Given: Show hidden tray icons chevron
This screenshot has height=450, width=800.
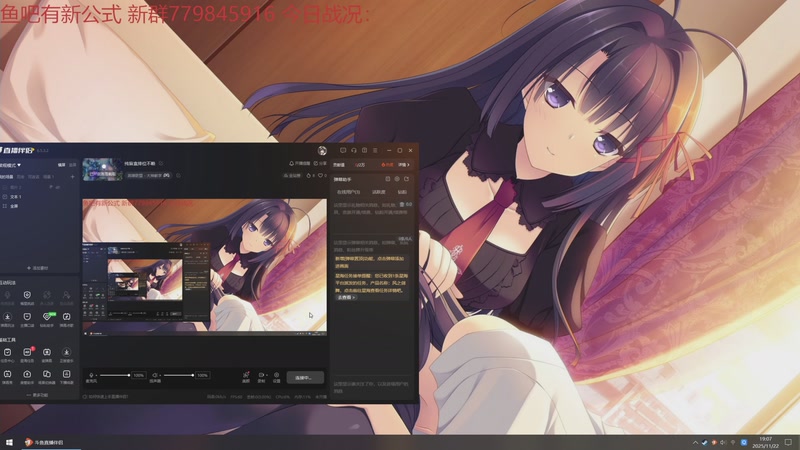Looking at the screenshot, I should pyautogui.click(x=695, y=442).
